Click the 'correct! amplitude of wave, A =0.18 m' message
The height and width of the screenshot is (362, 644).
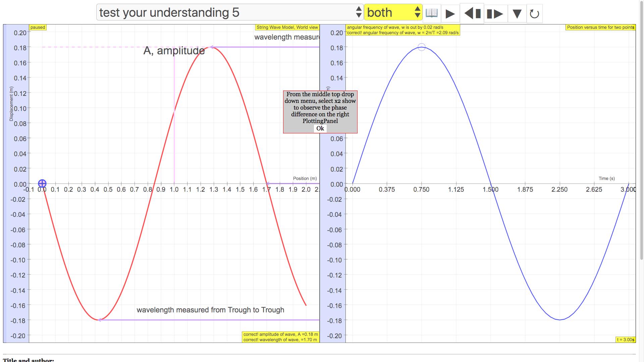280,334
